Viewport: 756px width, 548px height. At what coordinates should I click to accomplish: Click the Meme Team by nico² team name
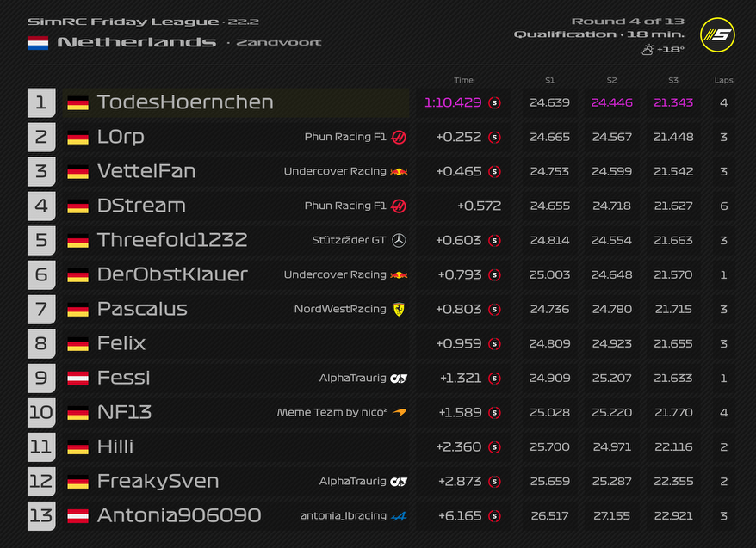(332, 412)
